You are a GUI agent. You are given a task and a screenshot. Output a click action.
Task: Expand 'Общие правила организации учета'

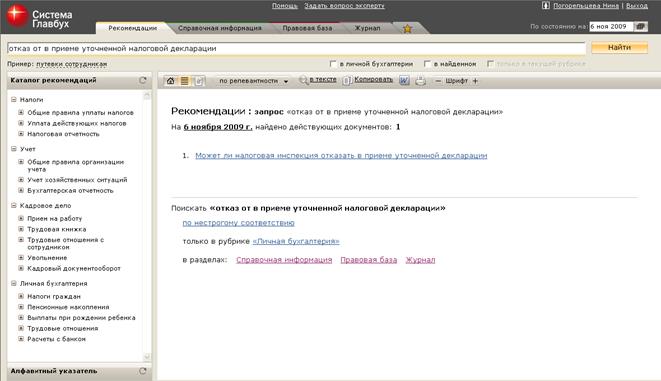pyautogui.click(x=21, y=162)
